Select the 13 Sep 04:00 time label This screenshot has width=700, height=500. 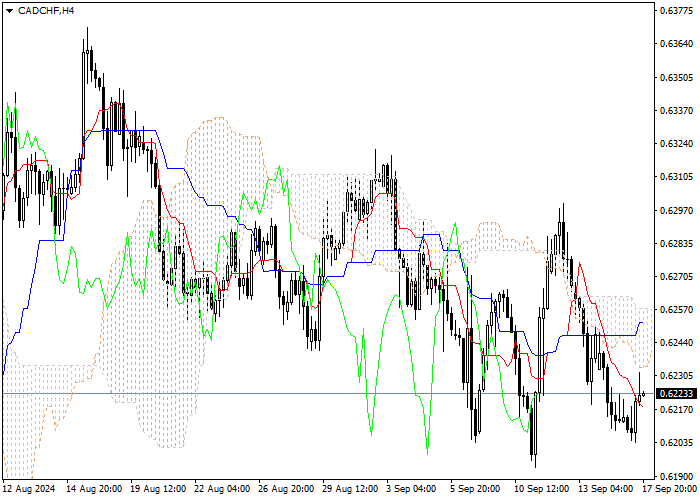[606, 489]
